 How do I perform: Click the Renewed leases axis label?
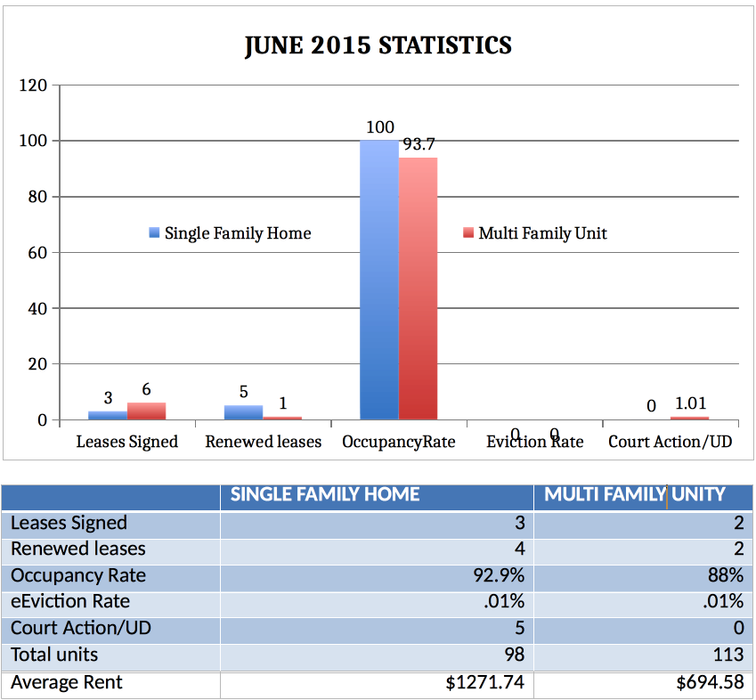point(264,442)
